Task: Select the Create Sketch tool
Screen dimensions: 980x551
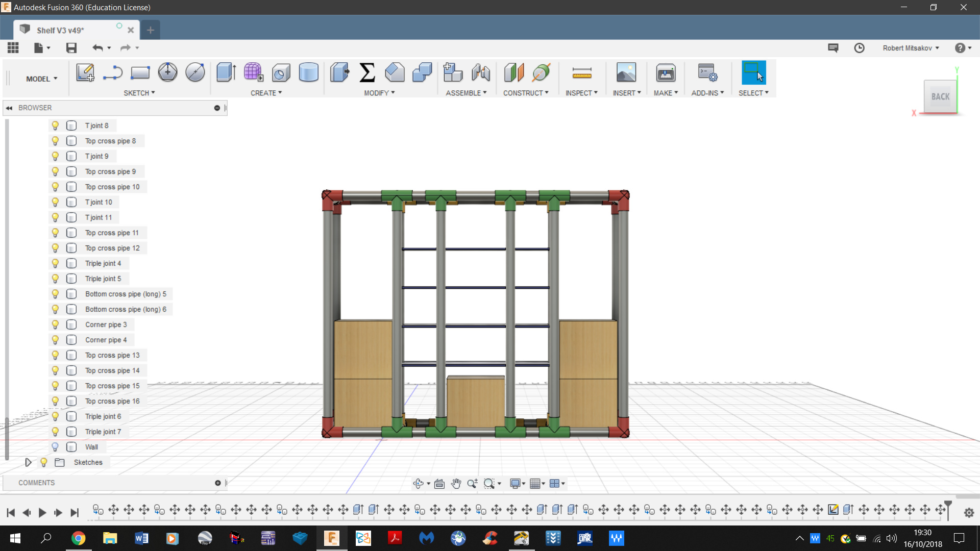Action: [x=85, y=72]
